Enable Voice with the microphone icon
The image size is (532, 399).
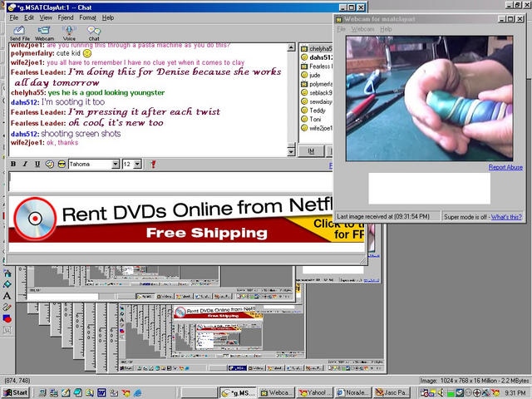(69, 33)
